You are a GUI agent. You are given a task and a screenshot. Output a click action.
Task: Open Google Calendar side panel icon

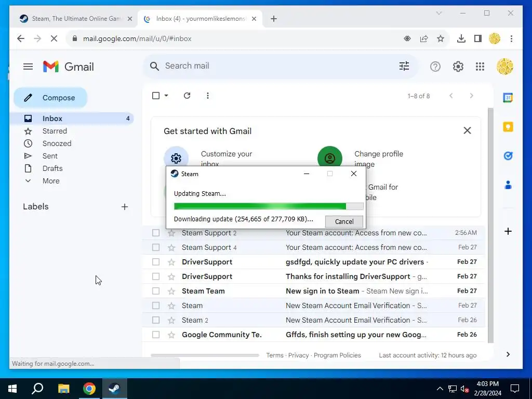click(508, 98)
